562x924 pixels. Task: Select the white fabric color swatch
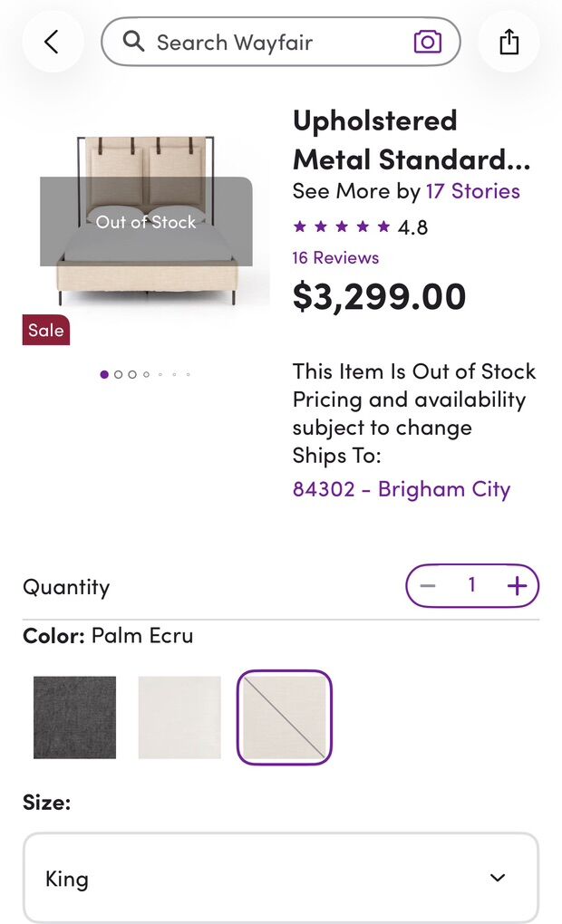click(x=179, y=717)
